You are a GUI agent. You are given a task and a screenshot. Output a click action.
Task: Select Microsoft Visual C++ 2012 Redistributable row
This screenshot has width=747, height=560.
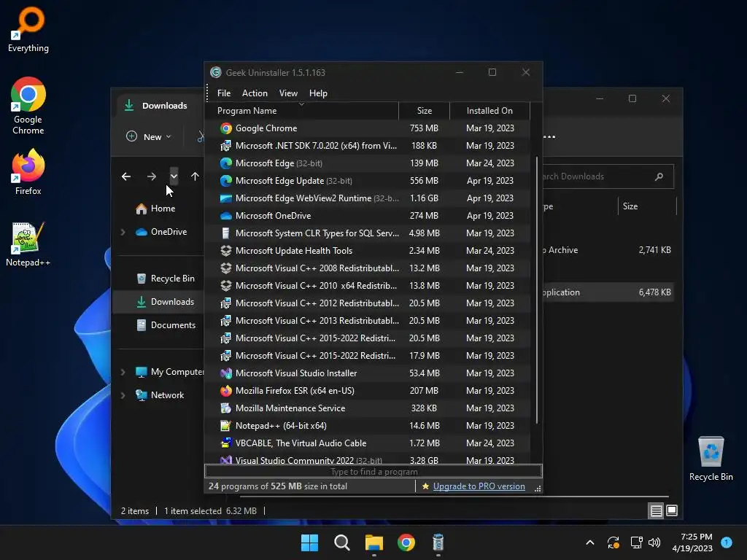[x=367, y=303]
